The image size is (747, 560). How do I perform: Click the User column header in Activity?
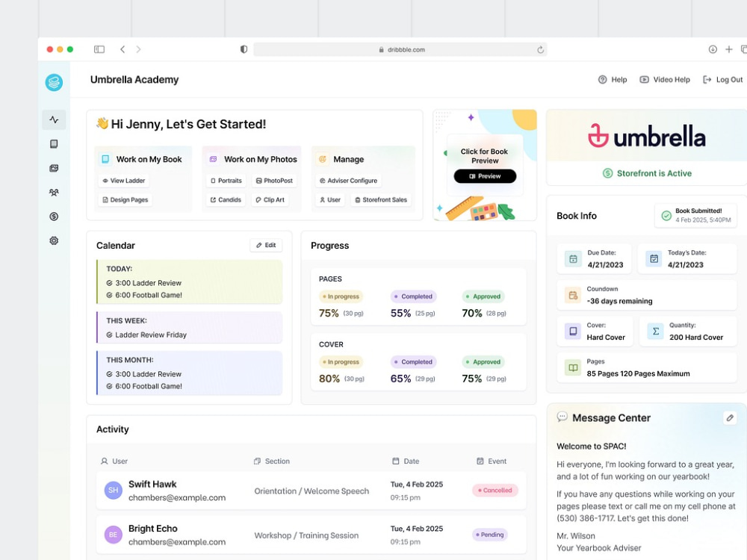click(x=114, y=461)
